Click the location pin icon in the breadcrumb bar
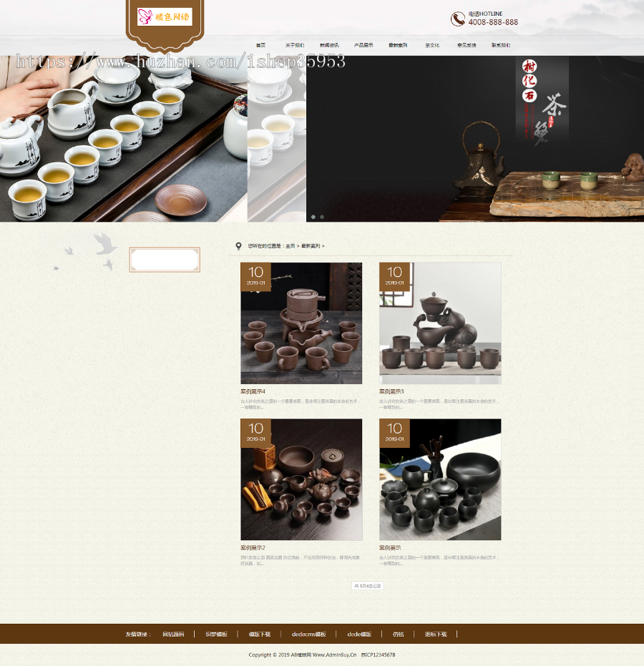The width and height of the screenshot is (644, 666). click(239, 245)
